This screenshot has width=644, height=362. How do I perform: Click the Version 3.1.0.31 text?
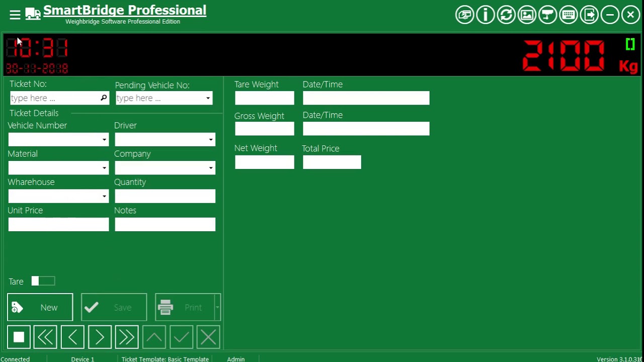click(620, 359)
